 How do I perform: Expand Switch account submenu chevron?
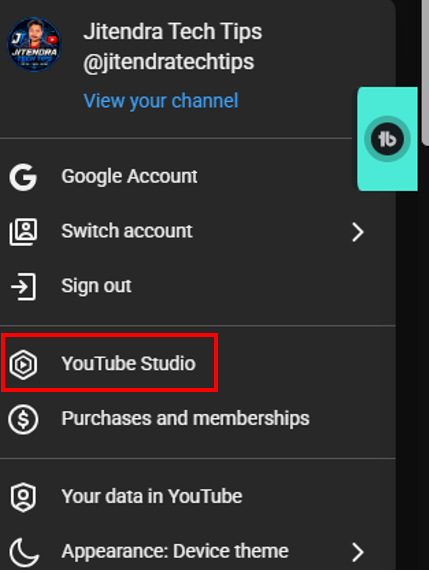[358, 232]
